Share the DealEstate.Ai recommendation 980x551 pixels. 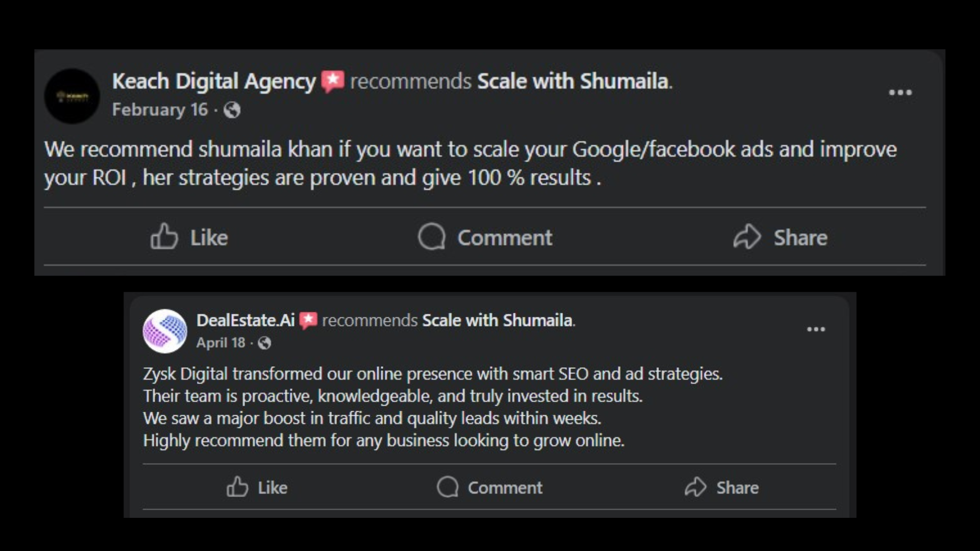pyautogui.click(x=722, y=487)
